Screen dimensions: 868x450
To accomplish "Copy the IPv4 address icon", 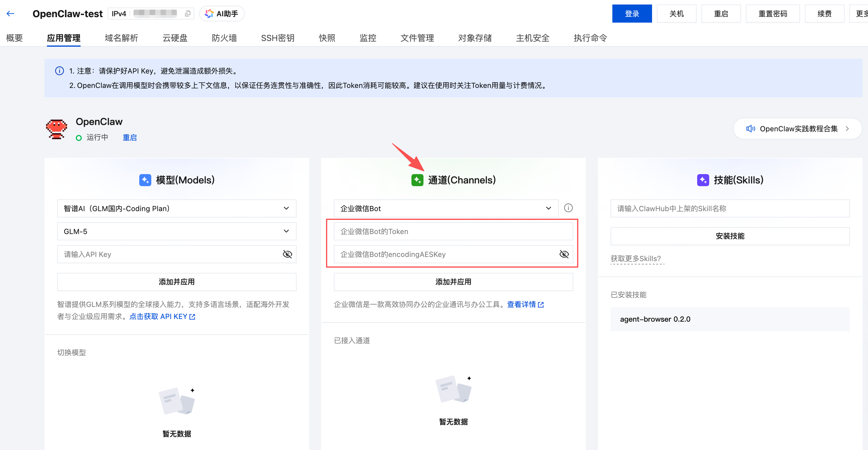I will tap(188, 14).
